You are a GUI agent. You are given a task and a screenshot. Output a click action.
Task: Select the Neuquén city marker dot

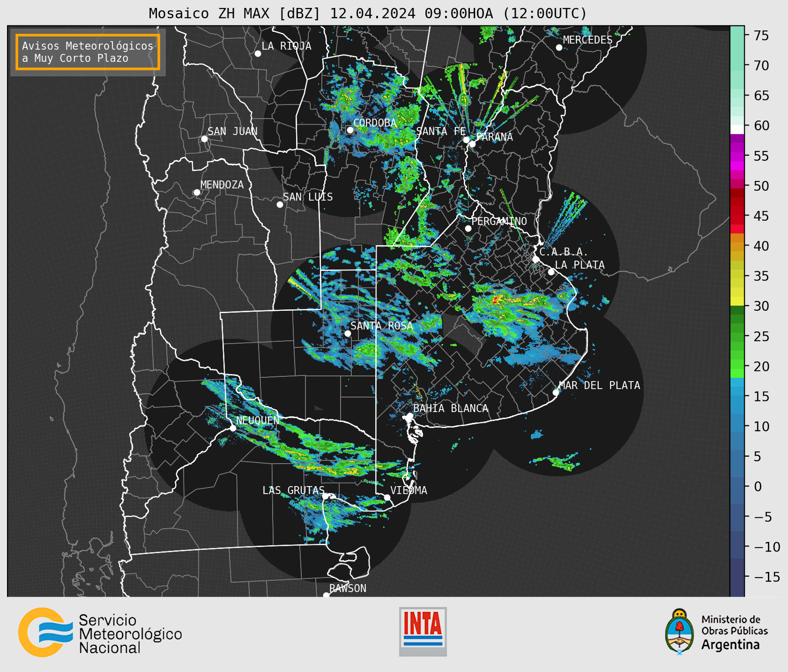click(x=233, y=428)
